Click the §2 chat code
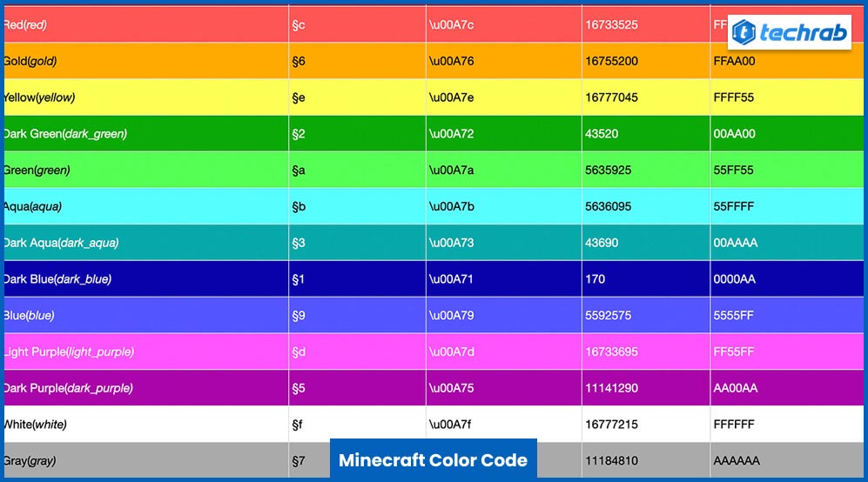 (299, 134)
